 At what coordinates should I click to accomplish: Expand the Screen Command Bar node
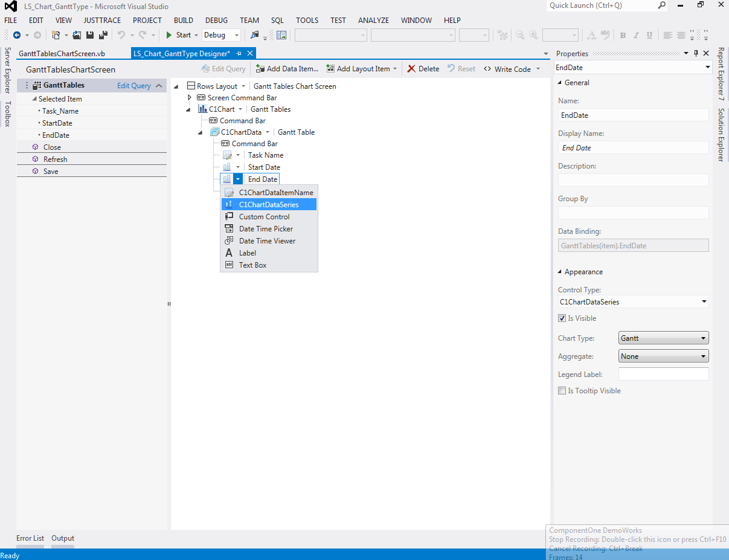(190, 97)
